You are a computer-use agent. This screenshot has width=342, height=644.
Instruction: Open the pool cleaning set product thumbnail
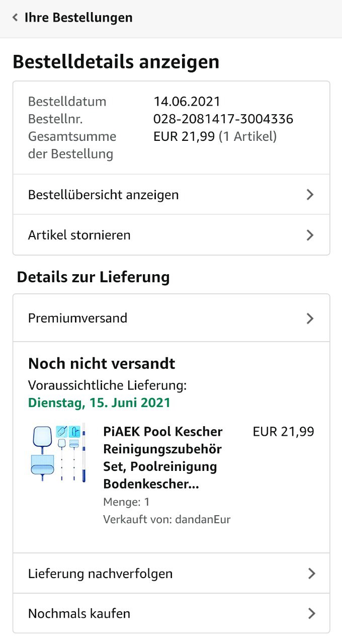[58, 452]
